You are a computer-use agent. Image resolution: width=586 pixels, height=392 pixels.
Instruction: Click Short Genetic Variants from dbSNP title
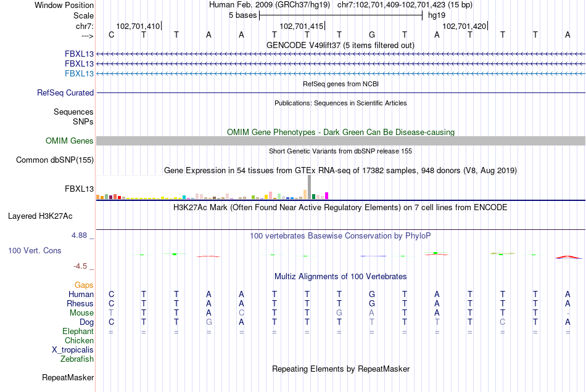340,151
